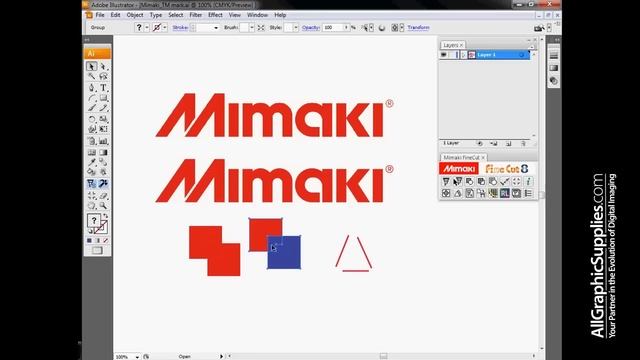Set fill mode to Gradient

click(x=98, y=240)
